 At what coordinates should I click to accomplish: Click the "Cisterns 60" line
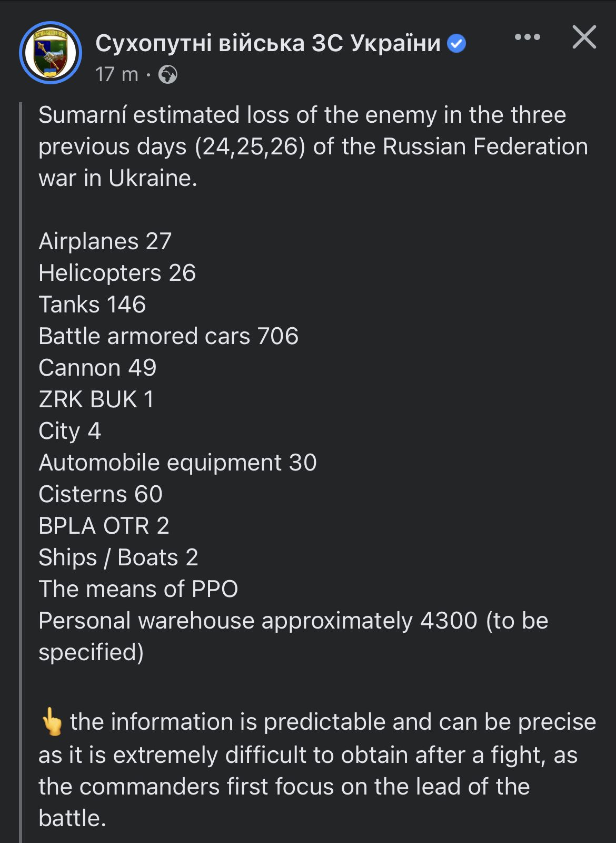pyautogui.click(x=101, y=494)
